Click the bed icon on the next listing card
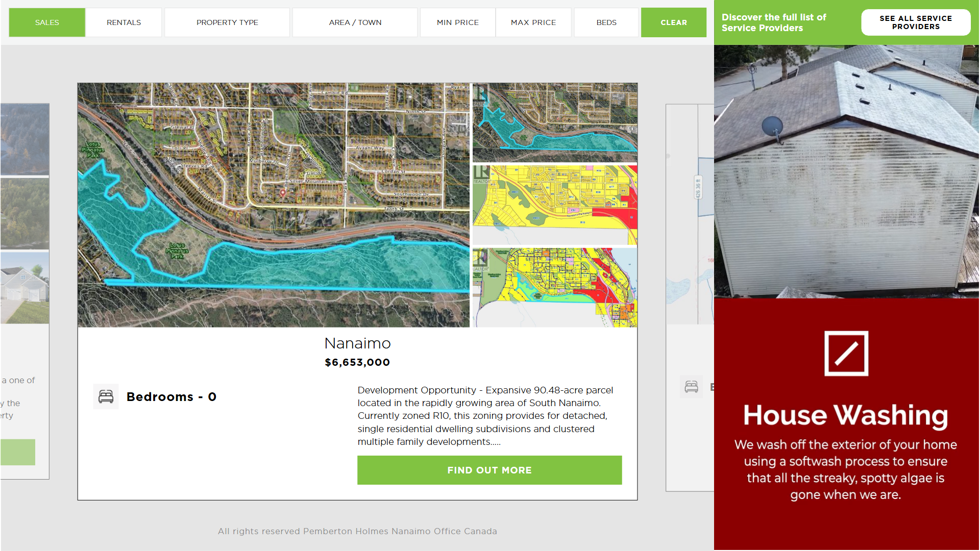 click(x=691, y=387)
